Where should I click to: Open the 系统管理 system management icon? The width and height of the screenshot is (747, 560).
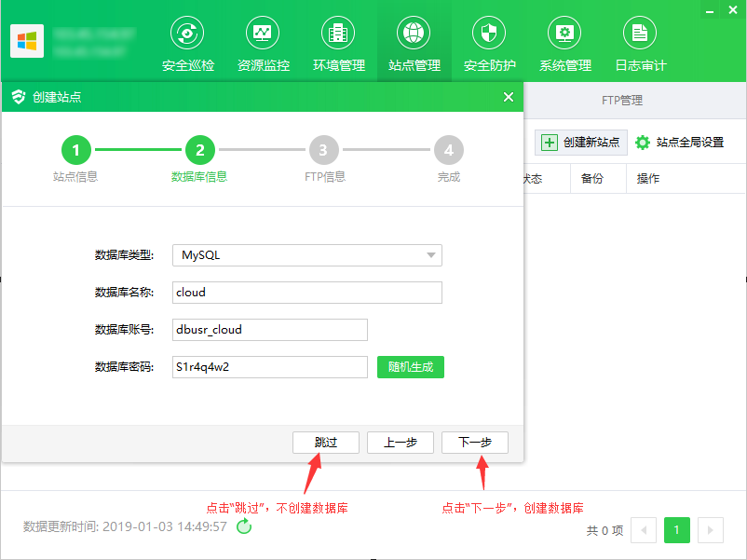coord(564,33)
